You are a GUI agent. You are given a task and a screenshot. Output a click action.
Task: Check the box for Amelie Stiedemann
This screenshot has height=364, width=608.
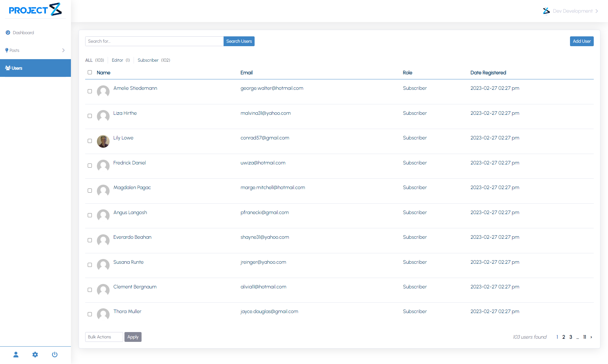[90, 91]
